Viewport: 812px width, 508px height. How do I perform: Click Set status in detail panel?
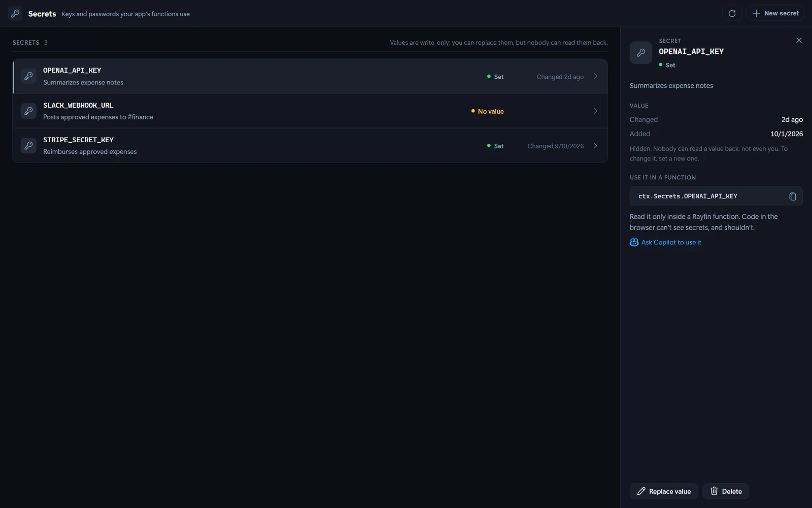point(667,65)
